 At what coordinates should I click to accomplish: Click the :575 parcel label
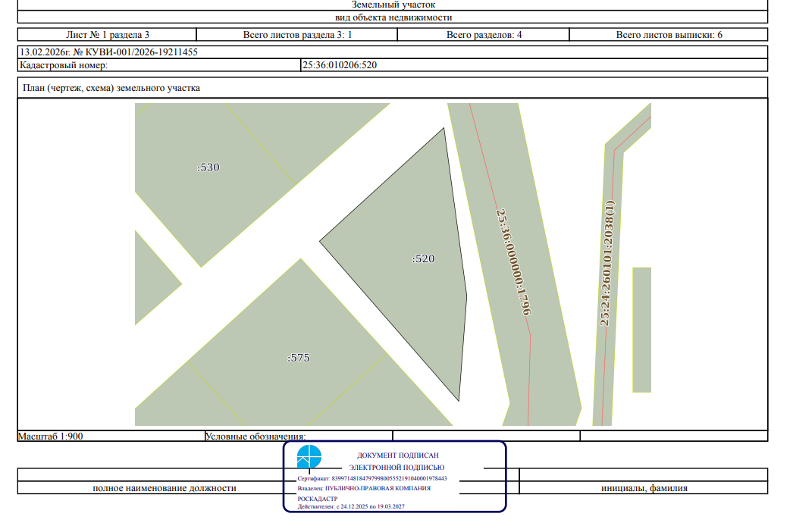tap(299, 358)
